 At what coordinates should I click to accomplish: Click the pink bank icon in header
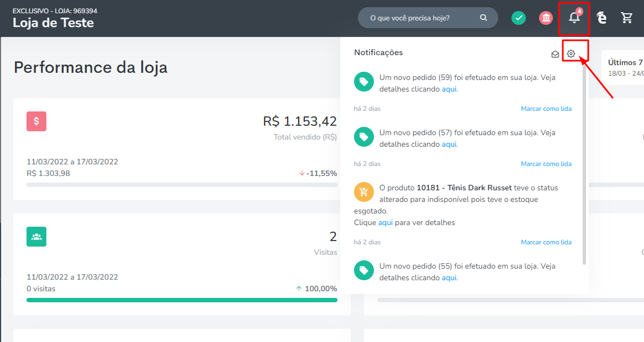(x=546, y=17)
